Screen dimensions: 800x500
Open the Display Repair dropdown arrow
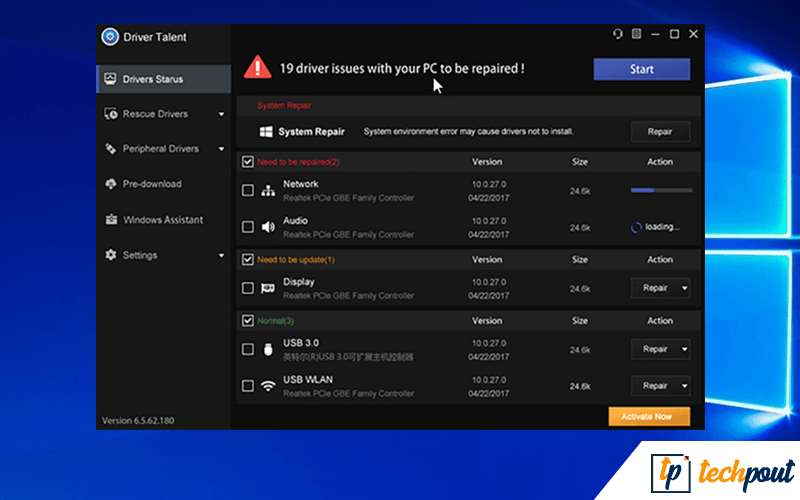pos(684,288)
